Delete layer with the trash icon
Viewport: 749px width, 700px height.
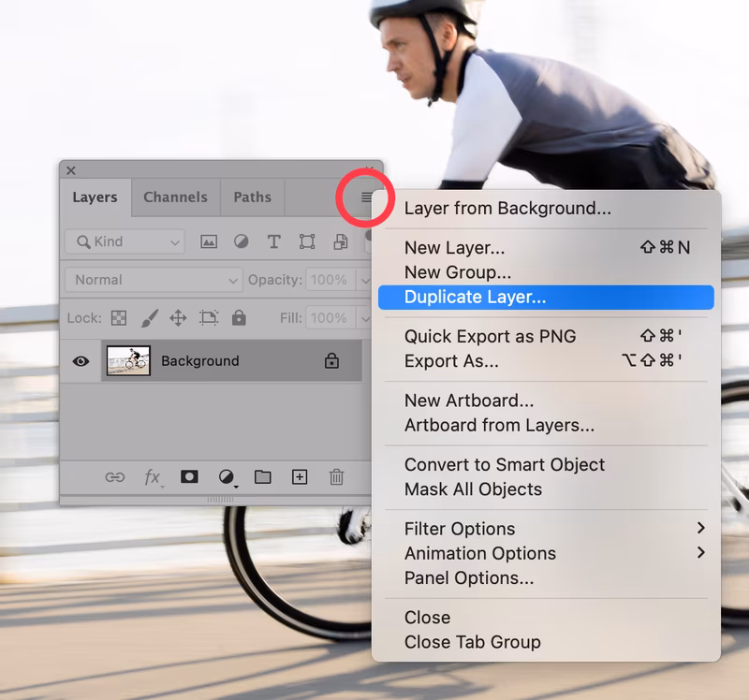pyautogui.click(x=336, y=477)
